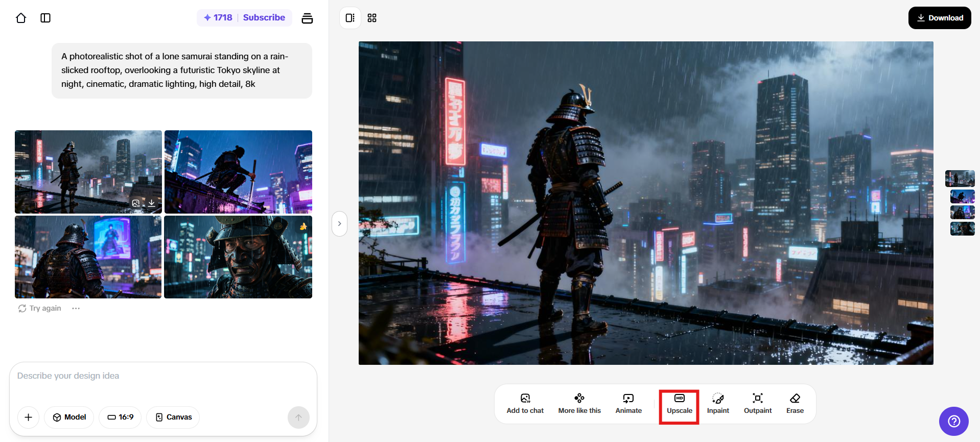Screen dimensions: 980x442
Task: Open the three-dot more options menu
Action: point(76,308)
